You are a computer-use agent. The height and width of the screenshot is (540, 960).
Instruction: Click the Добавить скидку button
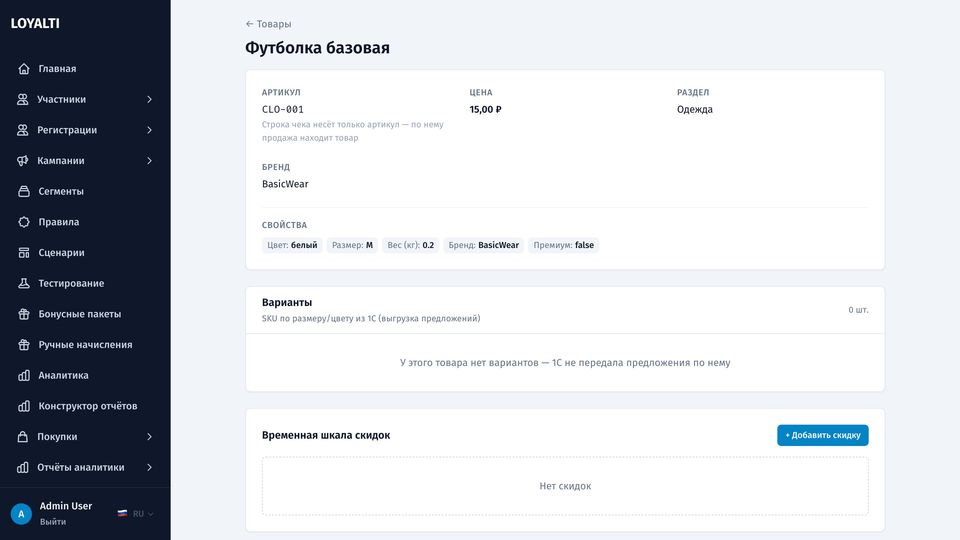pos(822,435)
